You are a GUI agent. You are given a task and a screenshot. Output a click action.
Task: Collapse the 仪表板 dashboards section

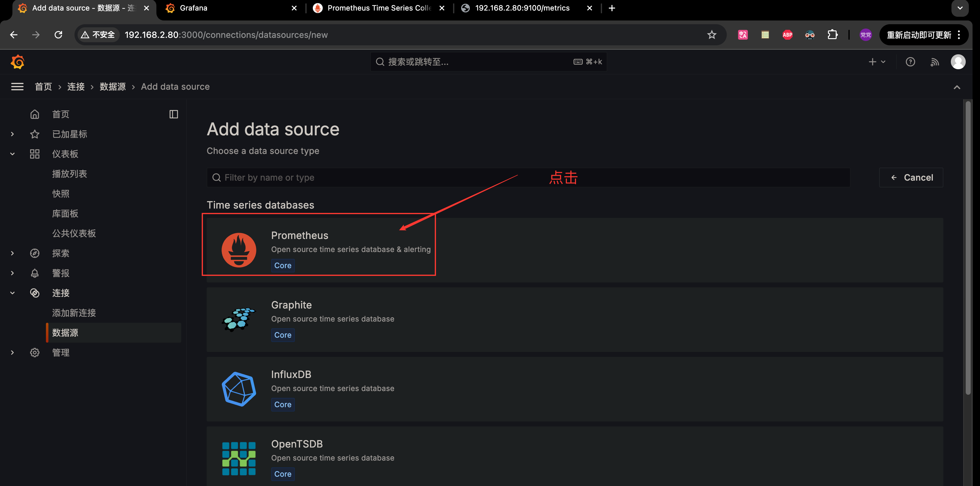[12, 154]
